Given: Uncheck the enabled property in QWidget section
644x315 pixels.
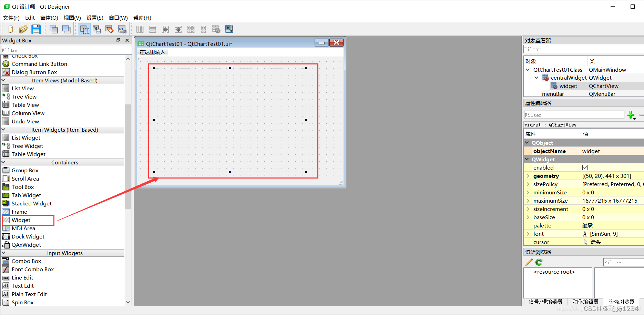Looking at the screenshot, I should pos(585,167).
